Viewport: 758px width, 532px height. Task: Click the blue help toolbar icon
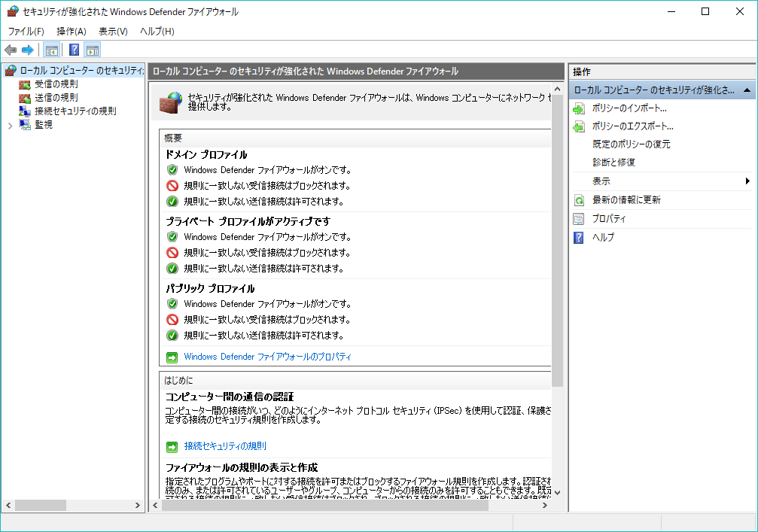tap(75, 50)
